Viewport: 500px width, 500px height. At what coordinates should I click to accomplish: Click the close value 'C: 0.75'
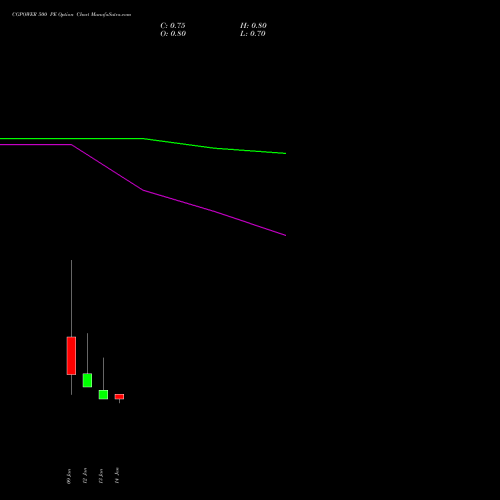click(173, 26)
